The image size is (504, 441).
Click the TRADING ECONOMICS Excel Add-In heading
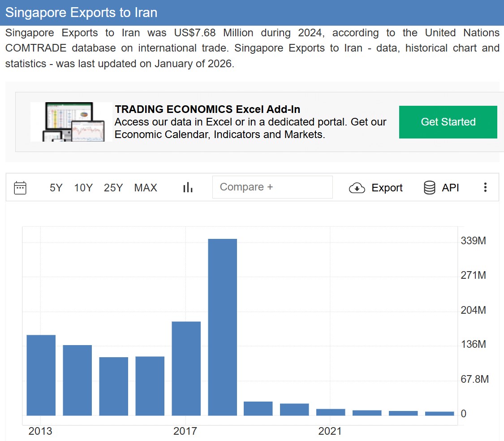pyautogui.click(x=207, y=109)
